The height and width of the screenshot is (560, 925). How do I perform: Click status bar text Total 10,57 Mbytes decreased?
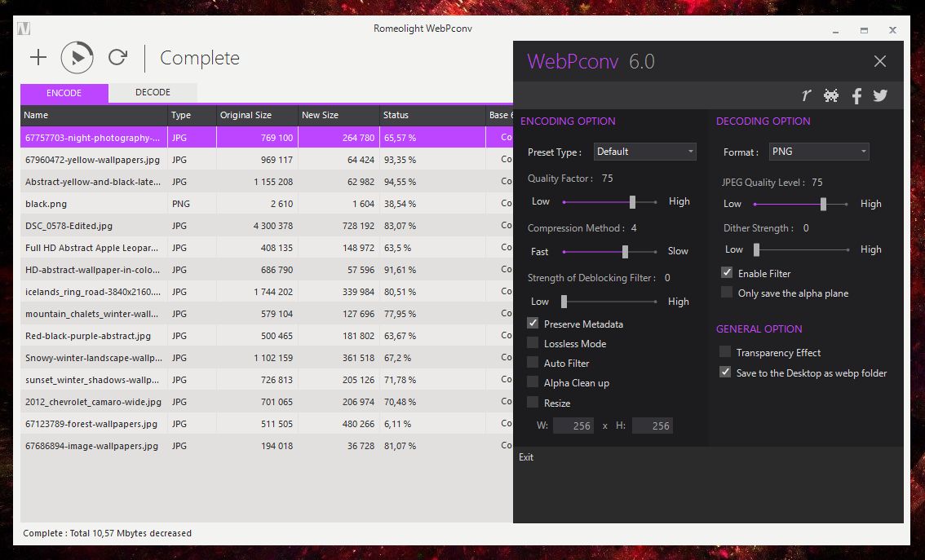point(131,533)
